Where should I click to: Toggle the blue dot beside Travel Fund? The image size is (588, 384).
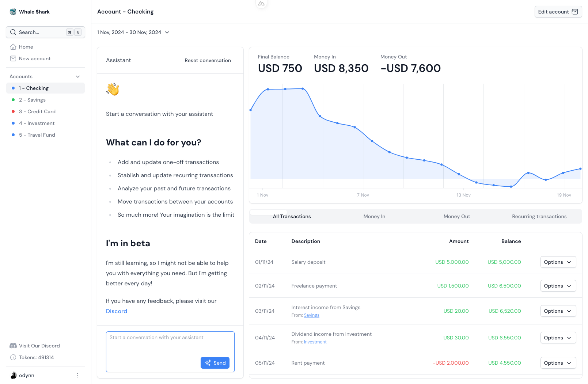coord(14,135)
